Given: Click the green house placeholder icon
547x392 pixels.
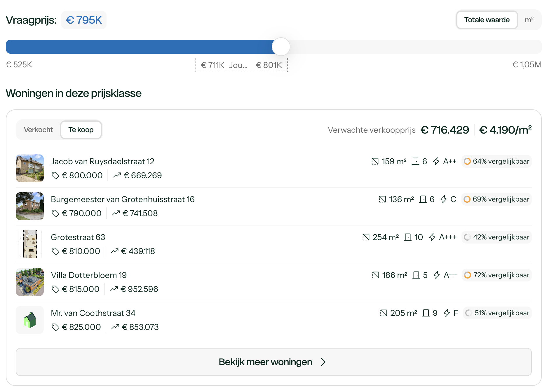Looking at the screenshot, I should 30,320.
